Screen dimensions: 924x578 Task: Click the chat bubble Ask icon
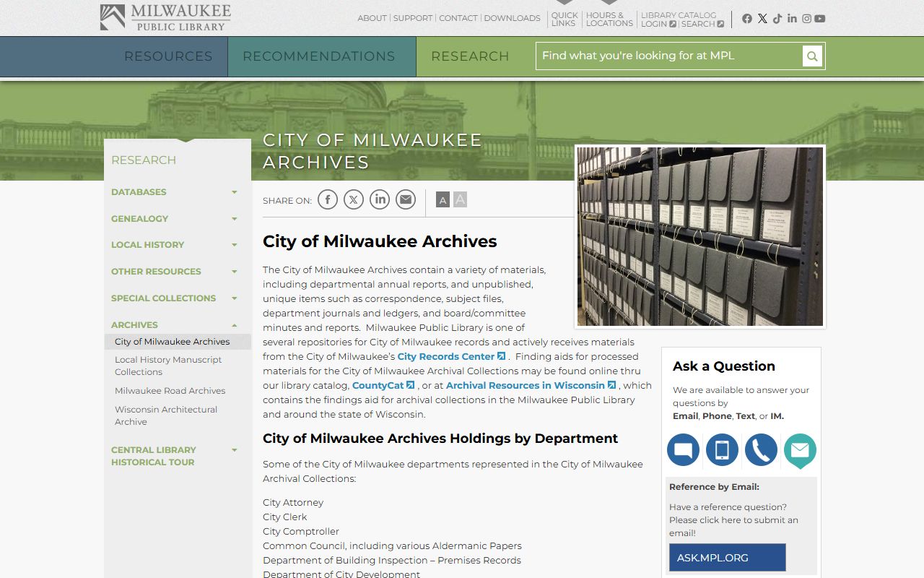coord(683,450)
